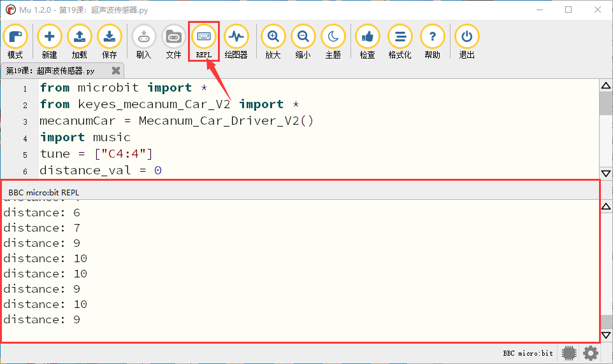613x364 pixels.
Task: Click editor scrollbar down arrow
Action: (x=606, y=173)
